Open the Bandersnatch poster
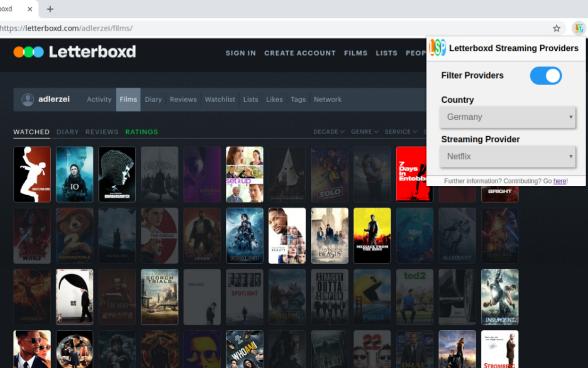The height and width of the screenshot is (368, 588). coord(117,174)
